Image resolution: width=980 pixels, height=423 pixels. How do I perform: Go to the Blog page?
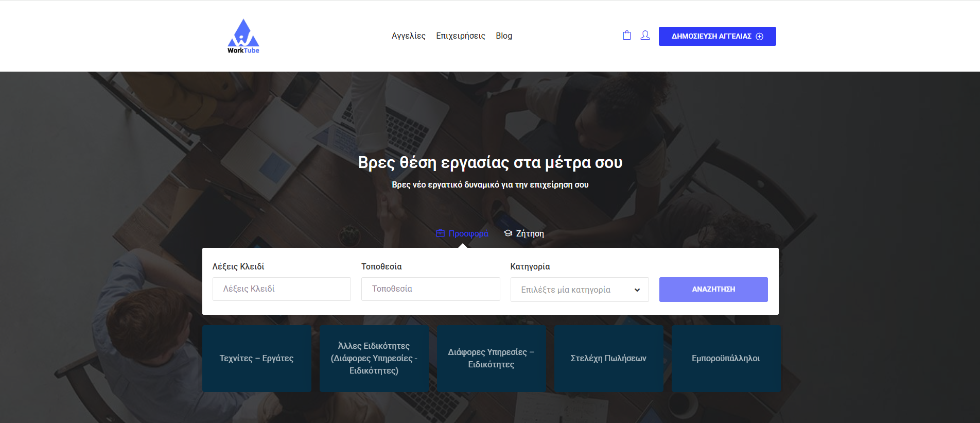[x=503, y=36]
